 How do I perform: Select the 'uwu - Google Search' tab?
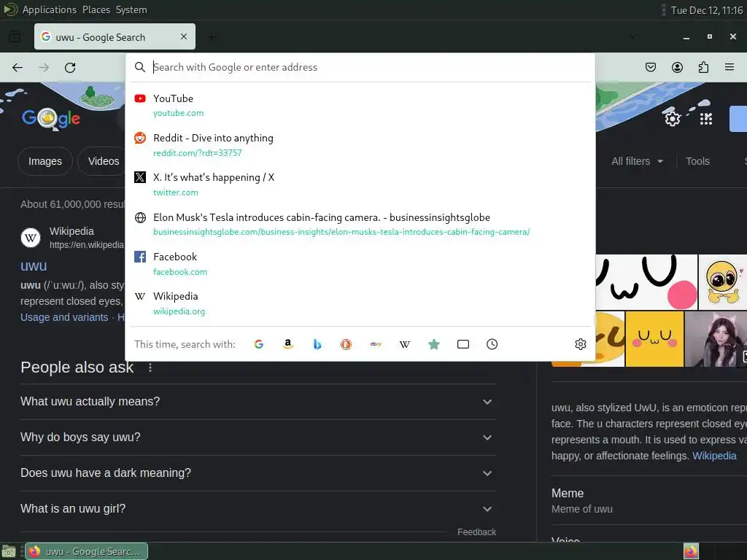click(x=115, y=36)
